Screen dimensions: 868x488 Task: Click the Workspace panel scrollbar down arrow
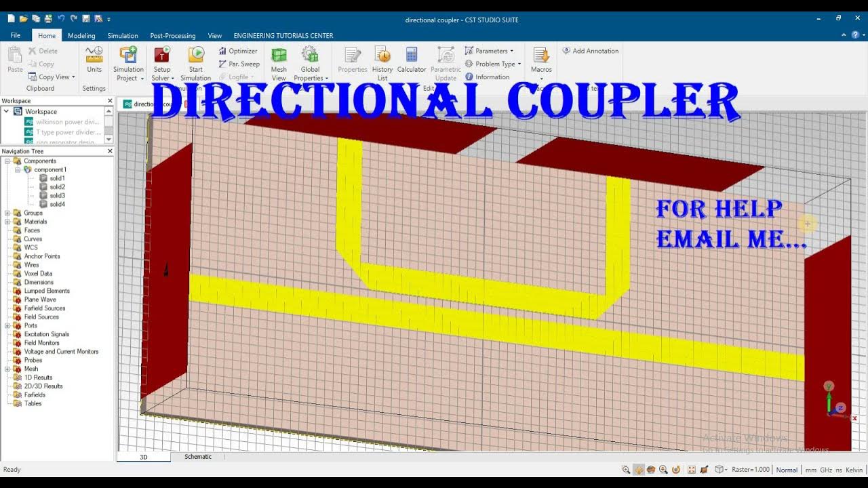tap(108, 139)
